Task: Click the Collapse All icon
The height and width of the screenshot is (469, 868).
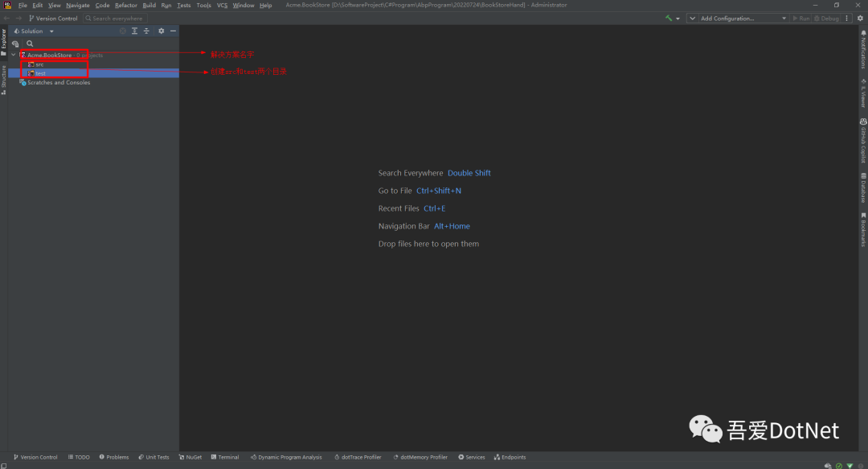Action: click(146, 31)
